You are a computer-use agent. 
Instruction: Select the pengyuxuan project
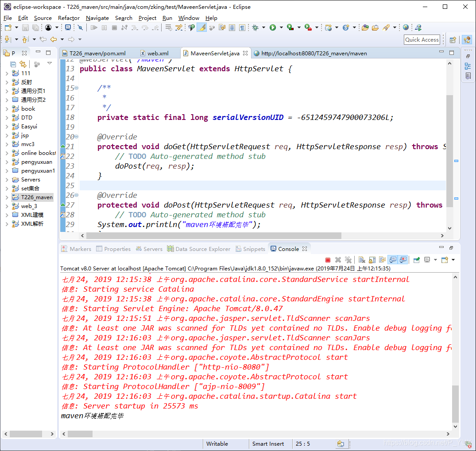(36, 162)
